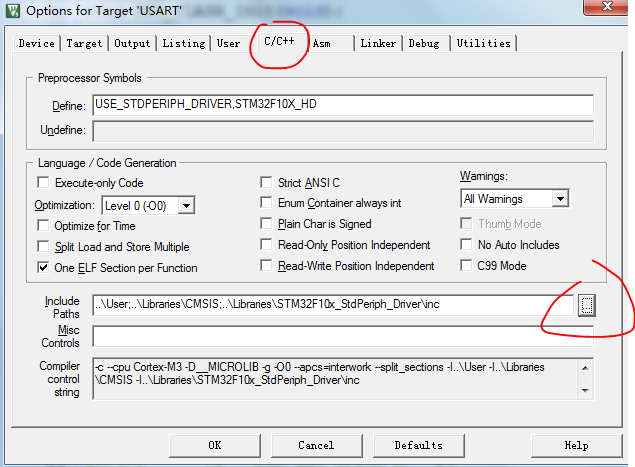Select the C/C++ tab
Viewport: 635px width, 467px height.
[279, 41]
